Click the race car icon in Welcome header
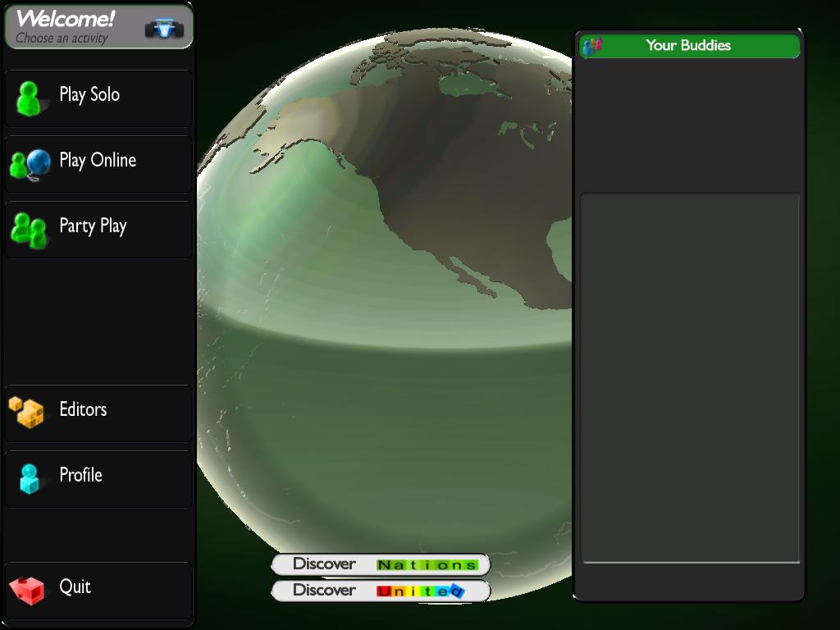 [x=164, y=29]
